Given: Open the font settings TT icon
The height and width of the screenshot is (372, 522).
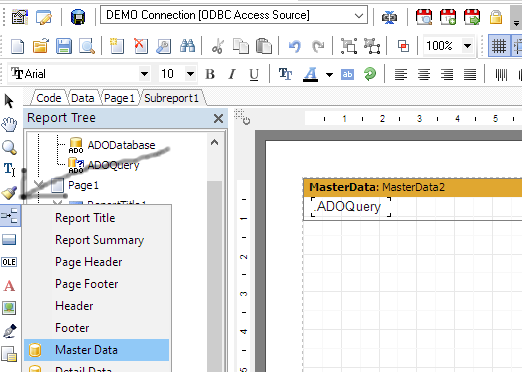Looking at the screenshot, I should [x=285, y=74].
